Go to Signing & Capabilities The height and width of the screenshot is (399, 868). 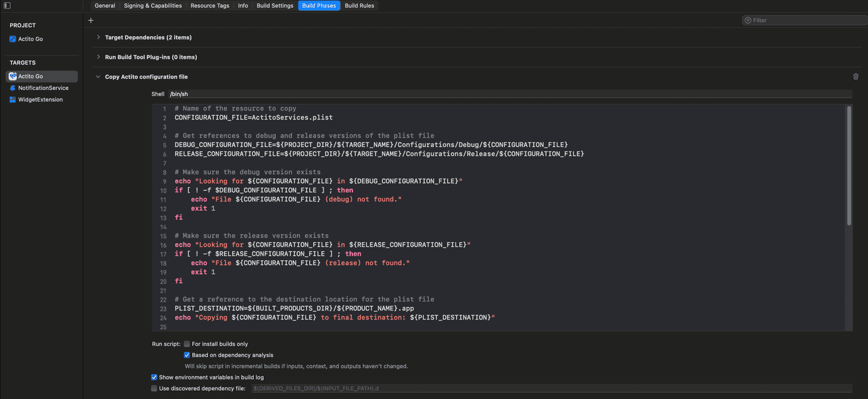152,5
